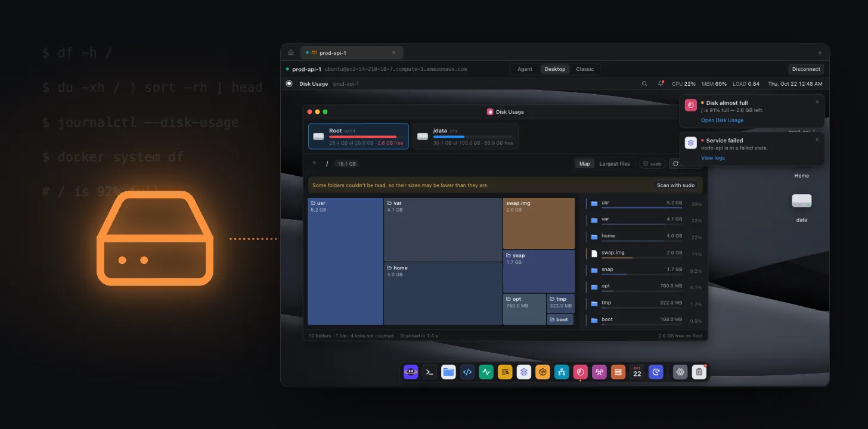This screenshot has width=868, height=429.
Task: Open the purple users group icon in dock
Action: click(x=599, y=372)
